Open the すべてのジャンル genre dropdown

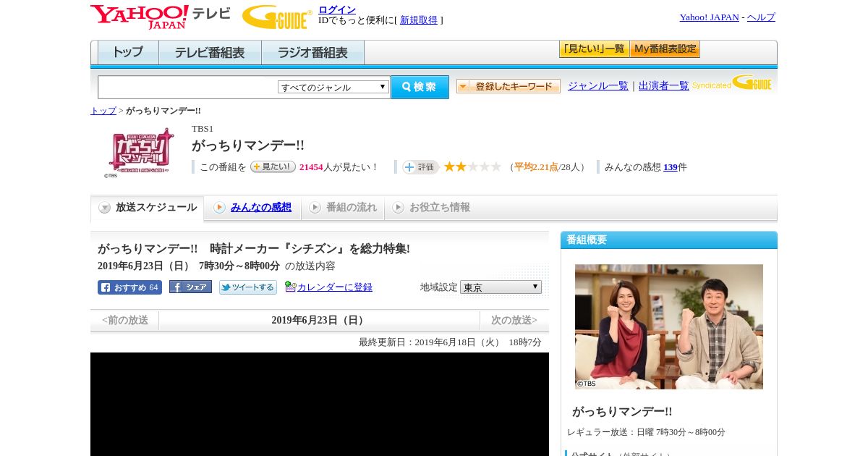pos(333,87)
